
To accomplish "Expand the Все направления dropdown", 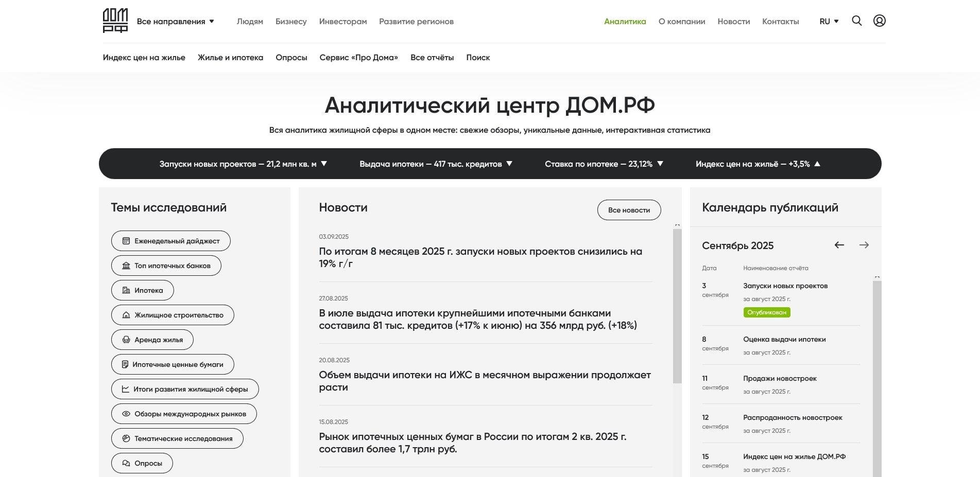I will click(x=175, y=22).
